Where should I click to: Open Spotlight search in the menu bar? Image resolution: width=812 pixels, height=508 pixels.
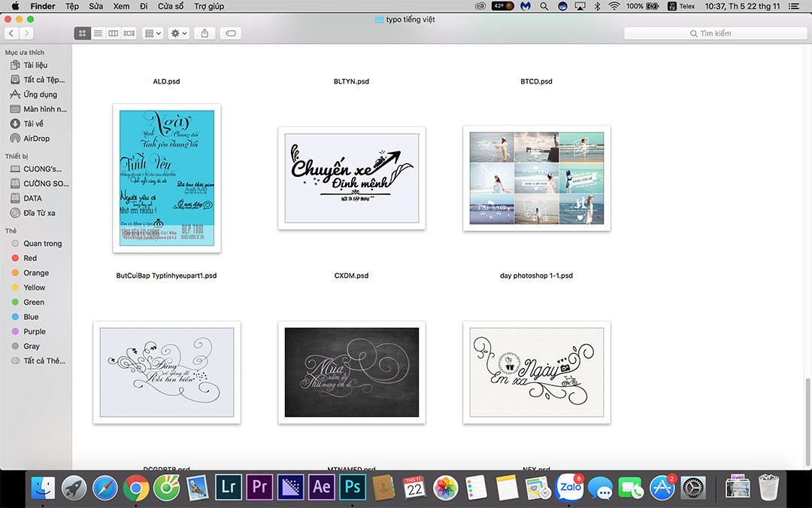tap(544, 6)
